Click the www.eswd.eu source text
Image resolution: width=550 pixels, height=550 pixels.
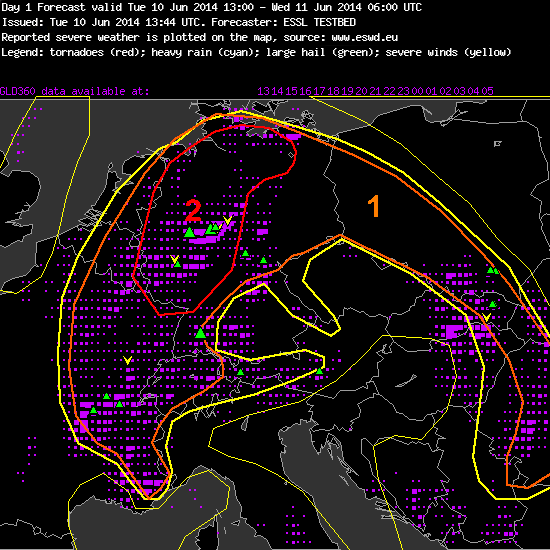(364, 37)
